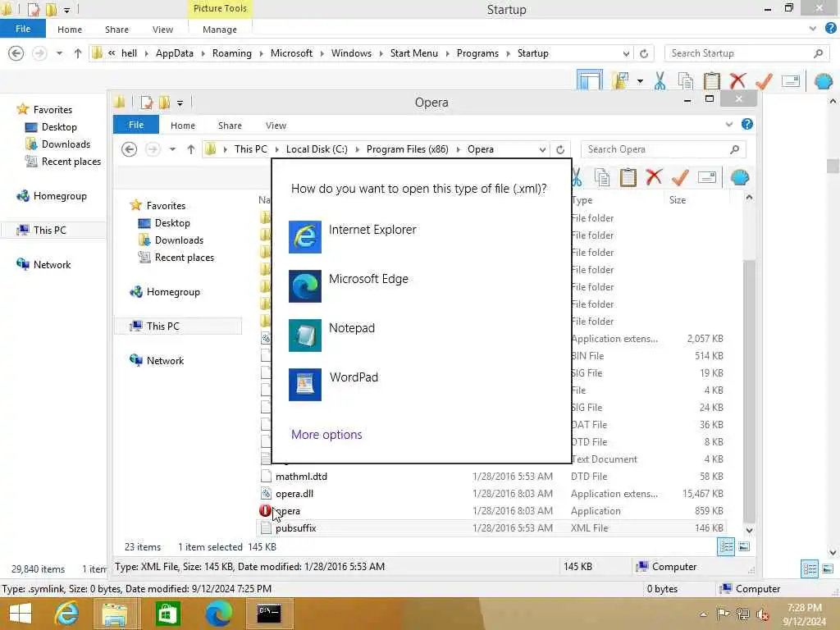Select the mathml.dtd file row
This screenshot has height=630, width=840.
pos(491,477)
